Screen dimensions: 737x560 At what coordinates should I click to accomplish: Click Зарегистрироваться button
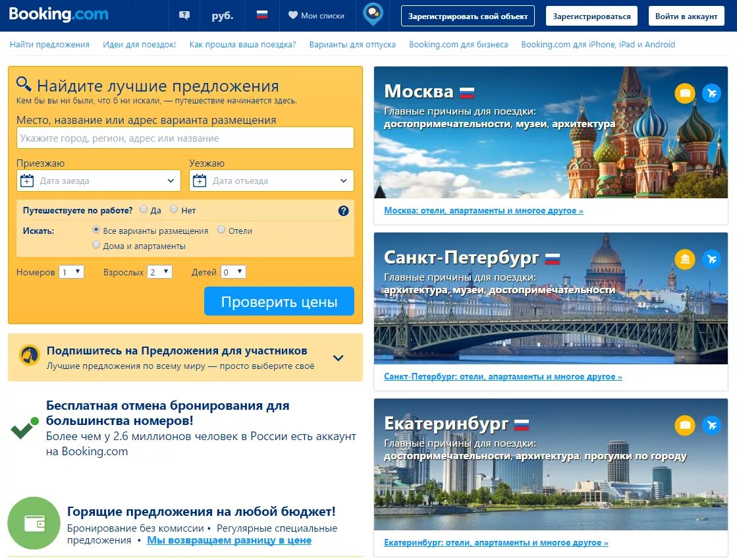591,16
